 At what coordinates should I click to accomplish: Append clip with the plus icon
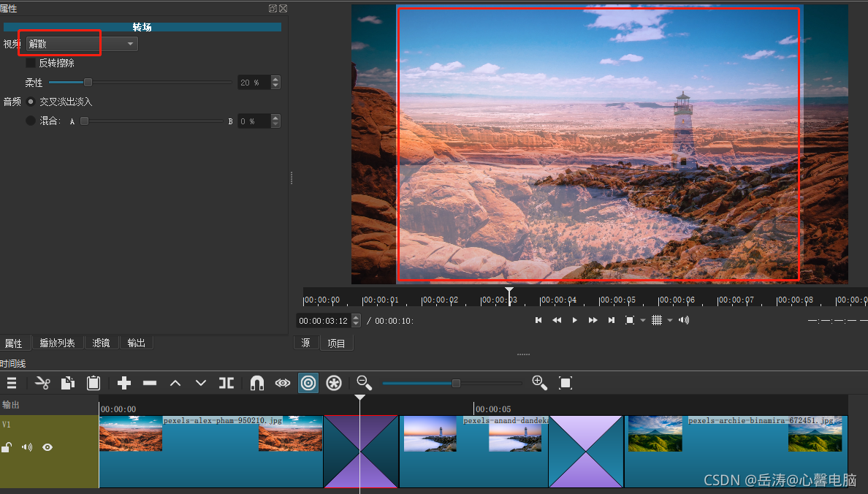point(124,383)
